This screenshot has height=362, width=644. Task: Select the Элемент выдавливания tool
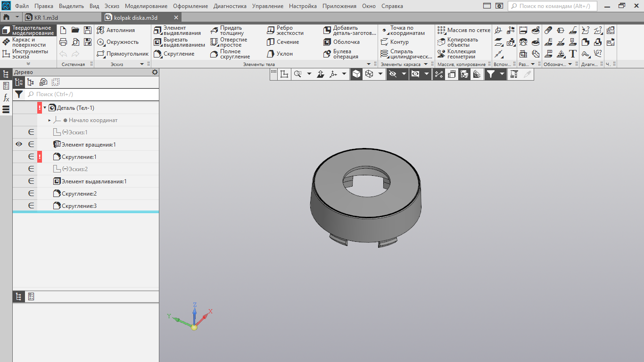pos(178,30)
